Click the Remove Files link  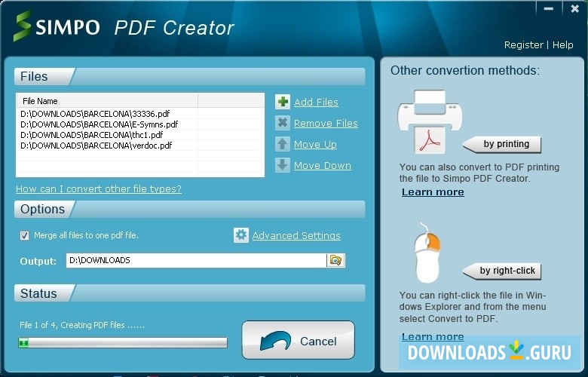pyautogui.click(x=326, y=123)
